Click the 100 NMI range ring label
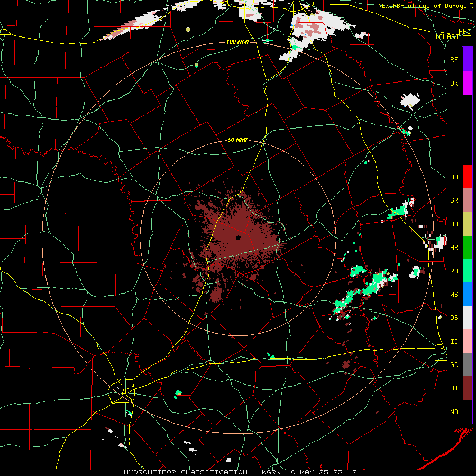The image size is (476, 476). [x=237, y=42]
